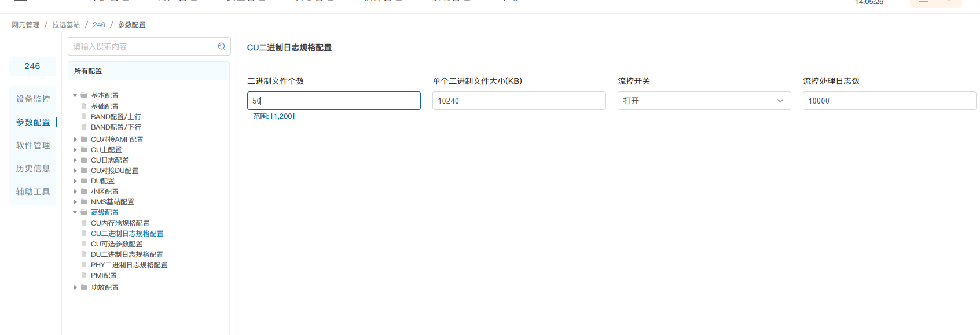Expand the CU日志配置 tree node
The image size is (980, 335).
[x=75, y=160]
